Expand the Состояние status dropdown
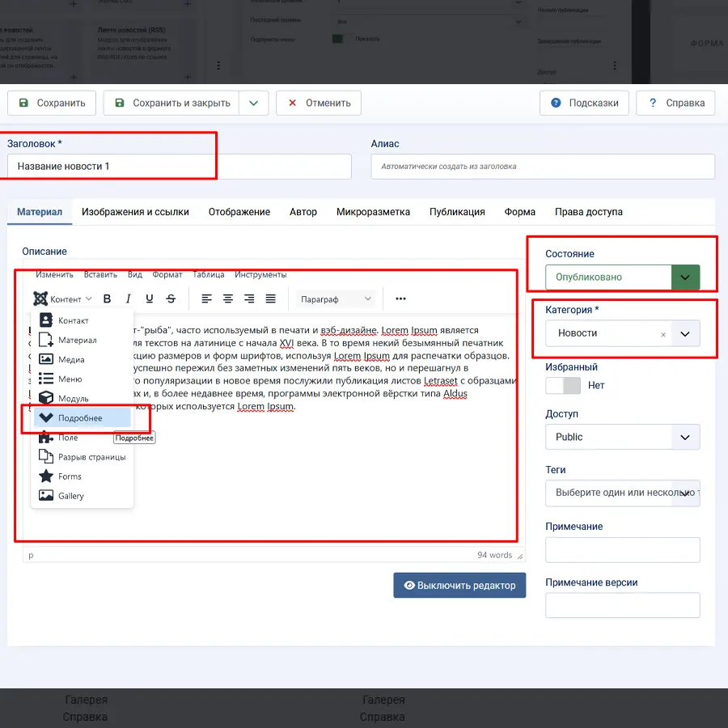 tap(685, 277)
